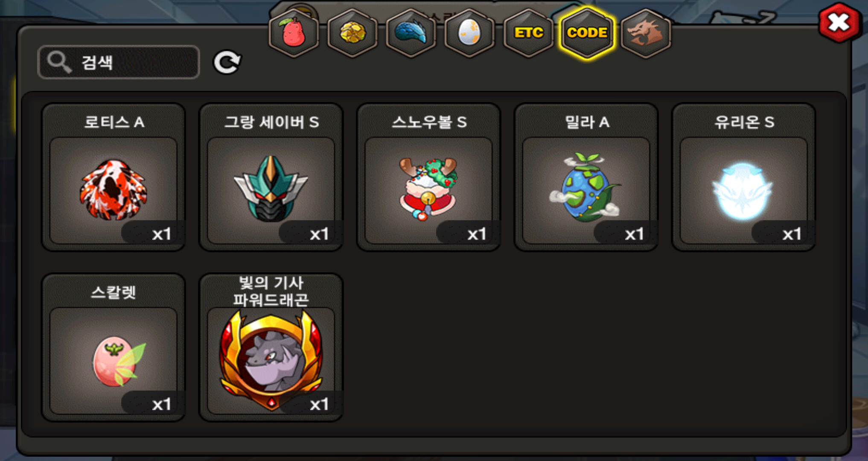
Task: Select the highlighted CODE tab
Action: click(587, 33)
